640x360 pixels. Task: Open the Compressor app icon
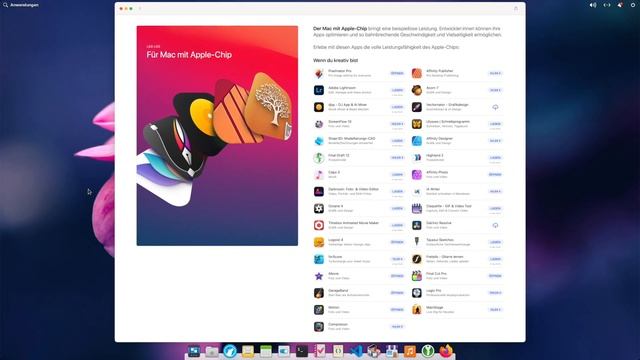[319, 327]
